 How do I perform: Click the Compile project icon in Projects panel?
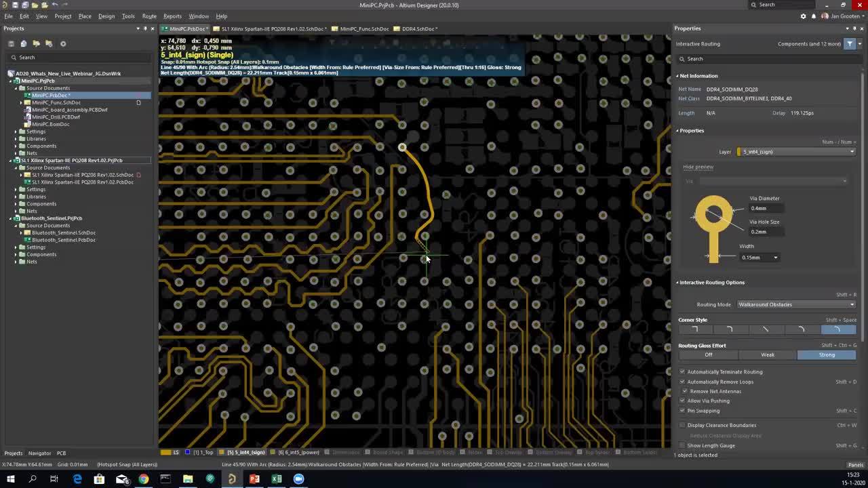click(24, 43)
